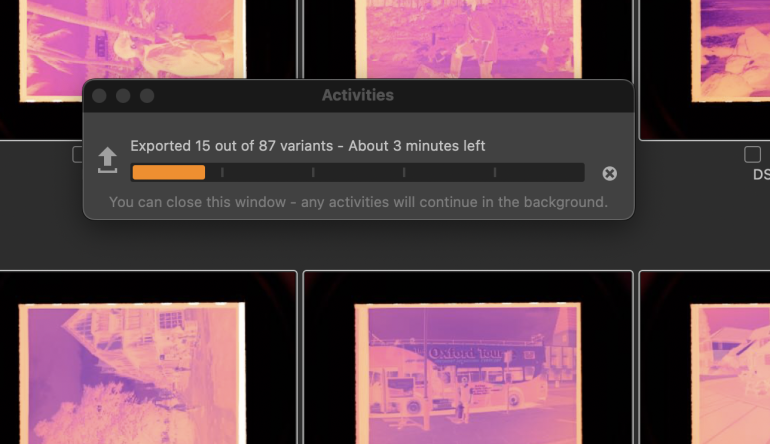The width and height of the screenshot is (770, 444).
Task: Tick the checkbox beside the DS label
Action: click(x=752, y=154)
